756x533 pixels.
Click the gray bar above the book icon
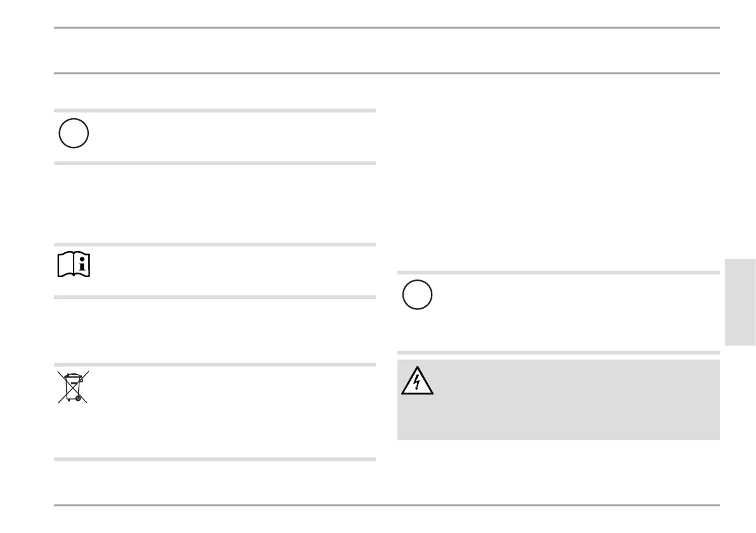215,245
